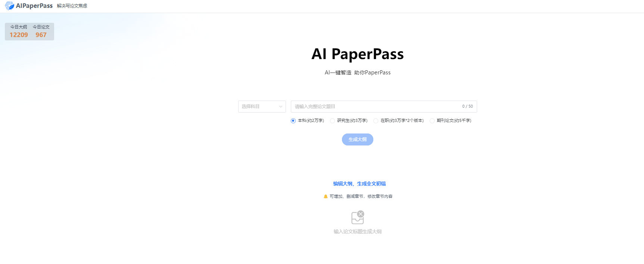
Task: Click the 今日论文 count 967
Action: point(41,35)
